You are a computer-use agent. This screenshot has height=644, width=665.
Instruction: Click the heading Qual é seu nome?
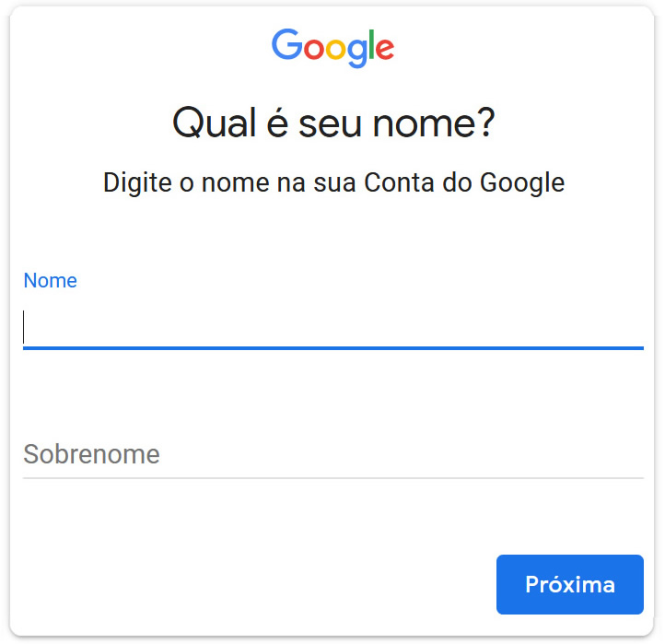[333, 123]
